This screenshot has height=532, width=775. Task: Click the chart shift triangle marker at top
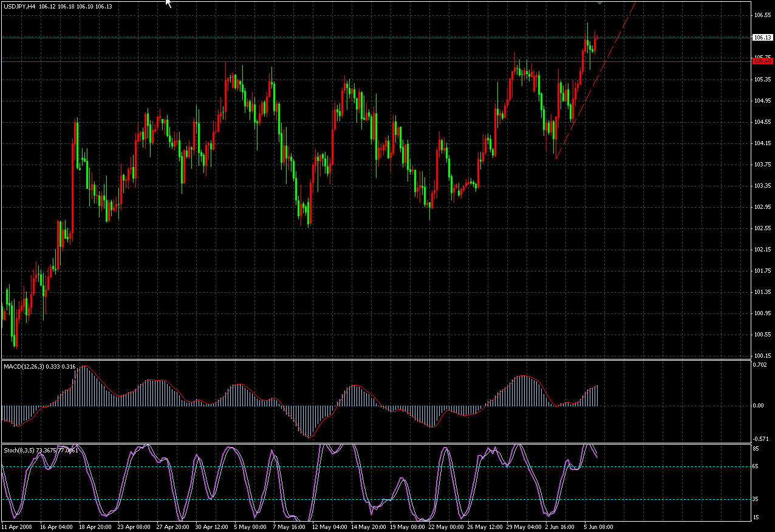(600, 4)
